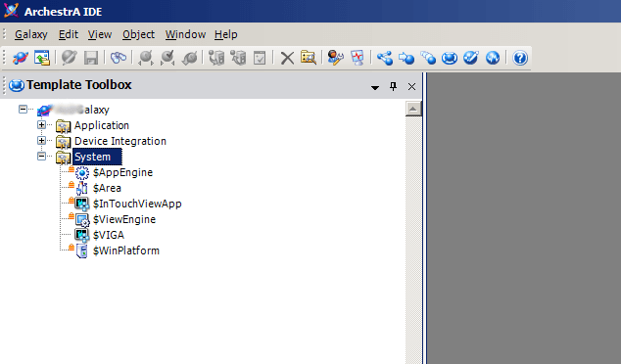This screenshot has width=621, height=364.
Task: Click the Properties folder with magnifier icon
Action: coord(309,58)
